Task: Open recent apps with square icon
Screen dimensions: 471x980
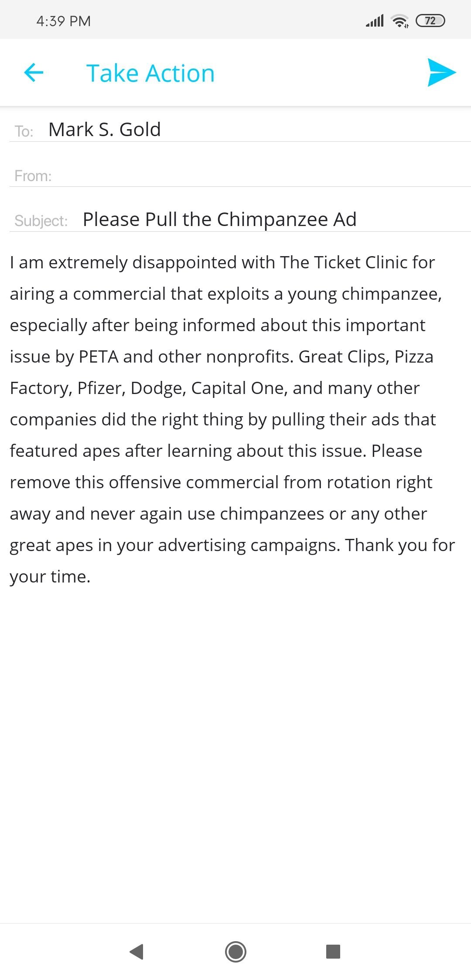Action: click(x=333, y=951)
